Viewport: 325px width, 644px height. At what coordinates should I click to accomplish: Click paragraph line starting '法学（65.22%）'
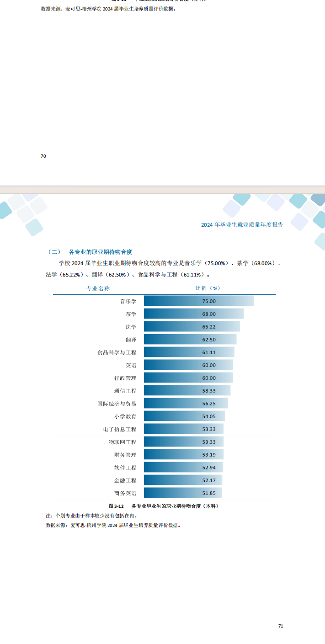click(x=128, y=275)
